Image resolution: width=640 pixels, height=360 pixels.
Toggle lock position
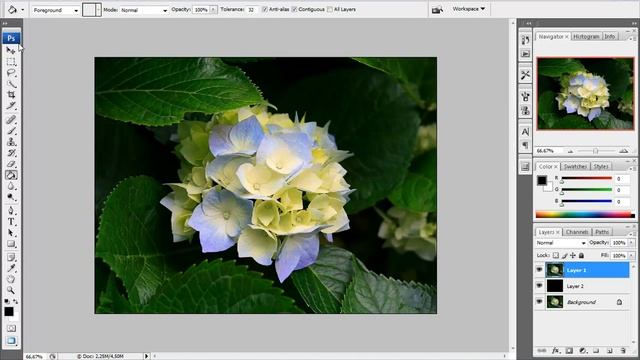(x=573, y=256)
